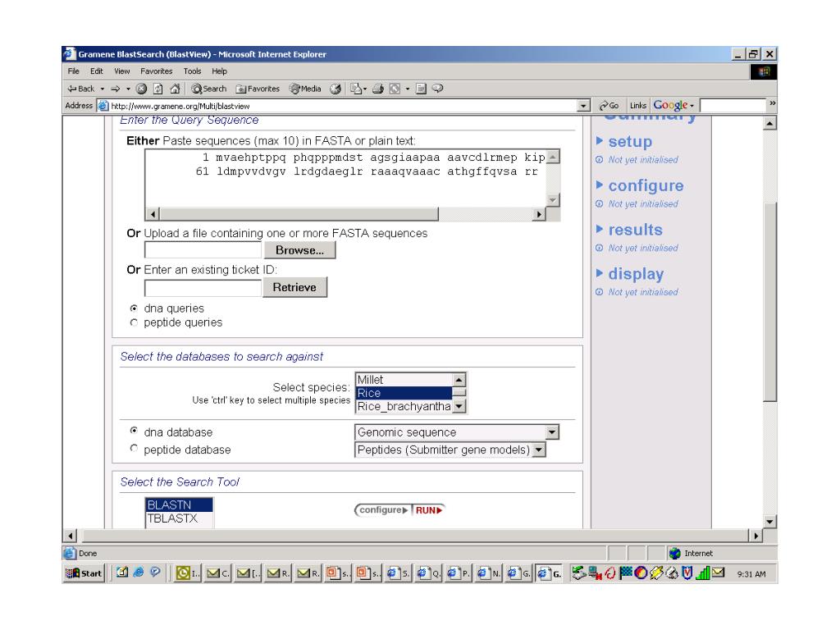Go to the Home page icon

175,89
